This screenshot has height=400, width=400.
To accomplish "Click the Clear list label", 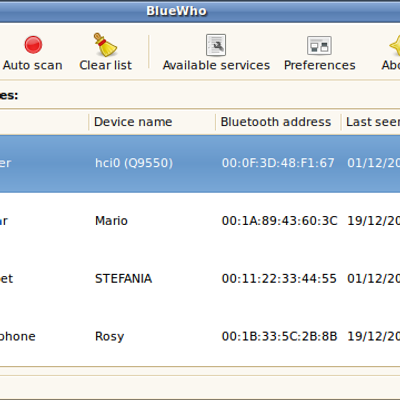I will click(105, 65).
